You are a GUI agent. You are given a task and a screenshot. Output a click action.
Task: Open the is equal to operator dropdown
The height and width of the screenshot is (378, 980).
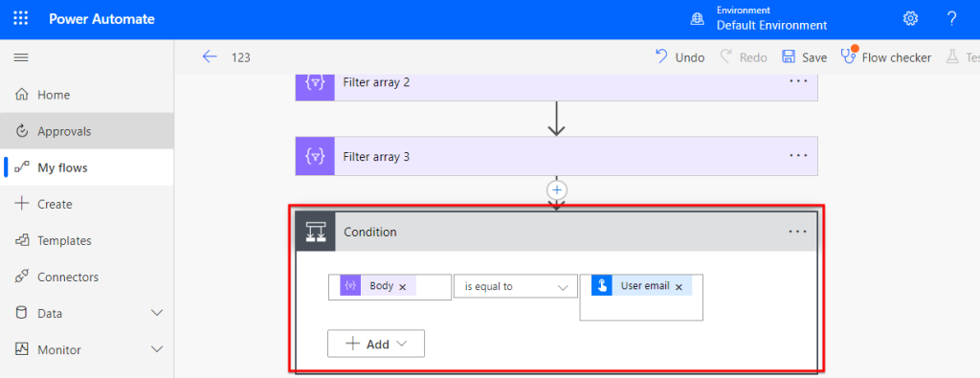point(515,287)
